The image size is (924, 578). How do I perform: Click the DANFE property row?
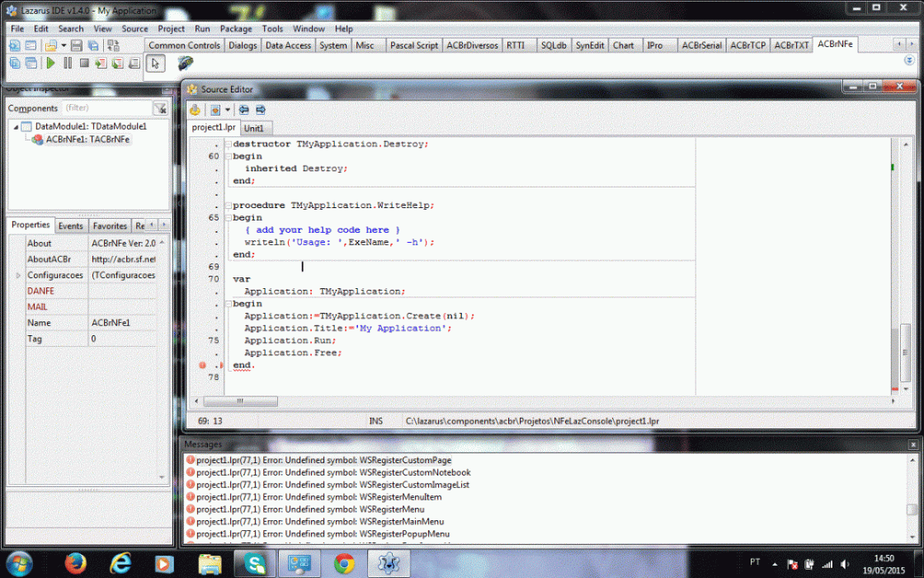91,291
